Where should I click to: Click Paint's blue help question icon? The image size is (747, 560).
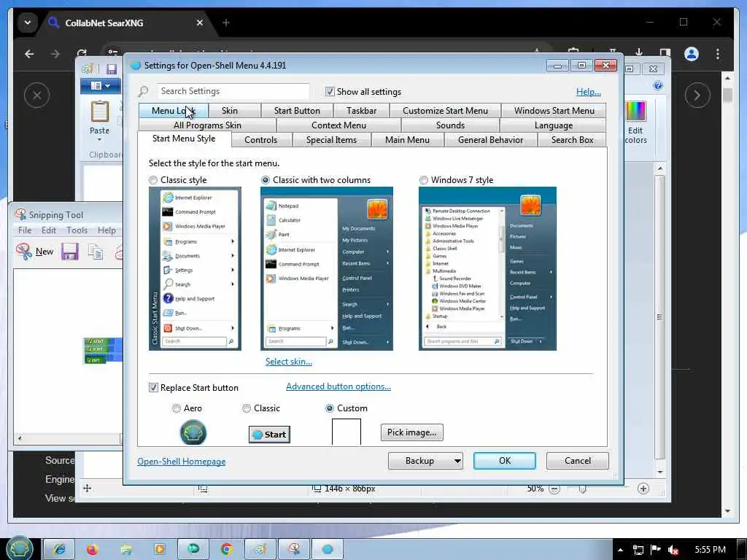(658, 86)
